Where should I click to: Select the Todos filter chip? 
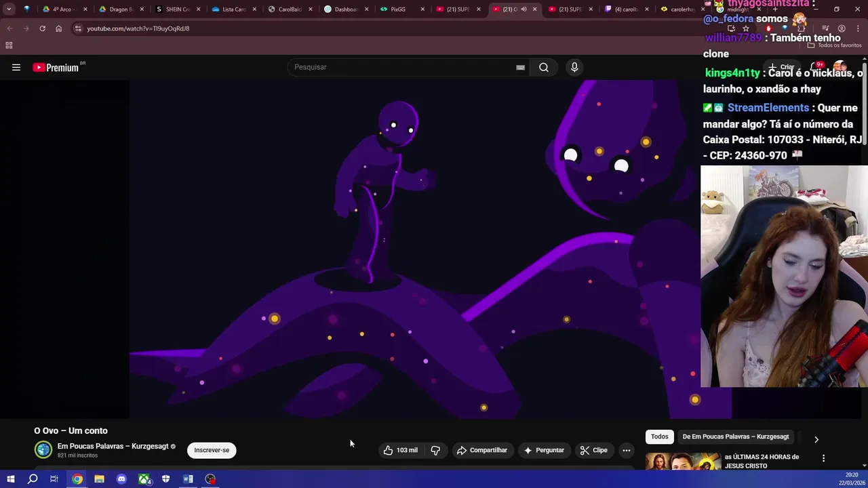click(x=659, y=436)
